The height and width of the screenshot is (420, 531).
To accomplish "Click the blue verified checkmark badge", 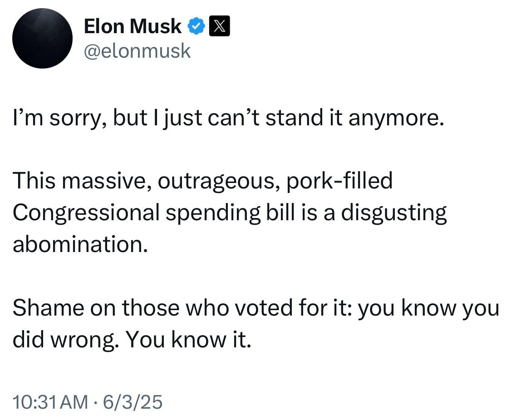I will point(196,26).
